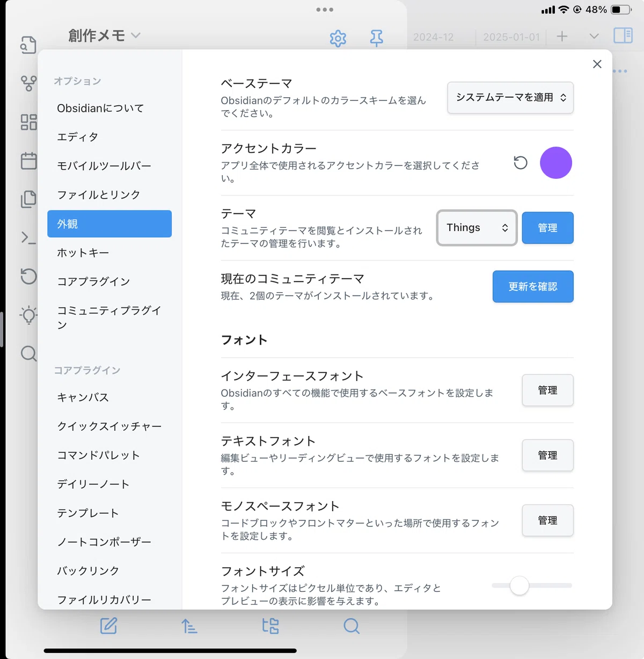The height and width of the screenshot is (659, 644).
Task: Select ファイルとリンク in settings sidebar
Action: 109,194
